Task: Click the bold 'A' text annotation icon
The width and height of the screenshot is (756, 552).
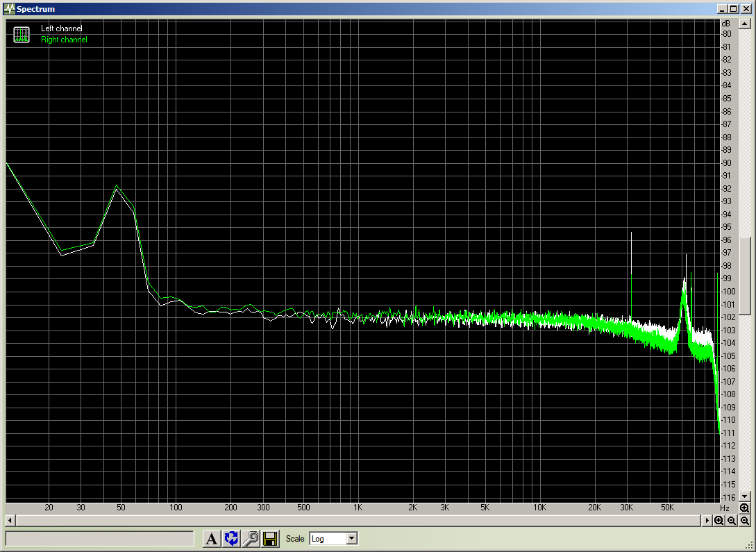Action: pos(211,539)
